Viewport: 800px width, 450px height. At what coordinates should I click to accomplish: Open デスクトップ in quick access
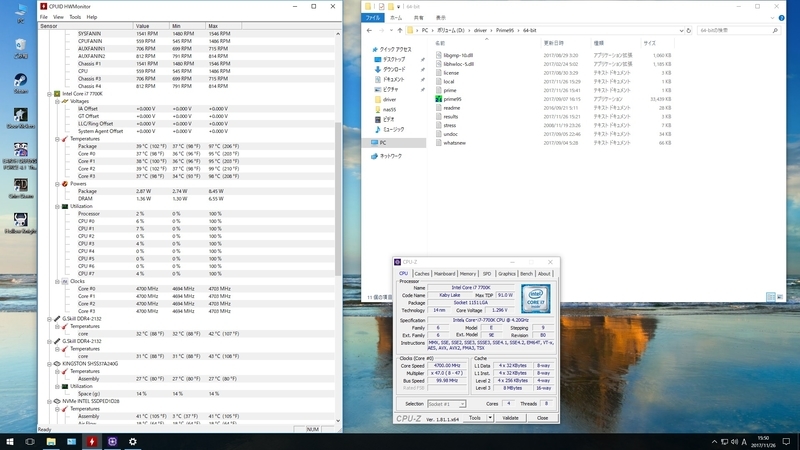pos(394,60)
